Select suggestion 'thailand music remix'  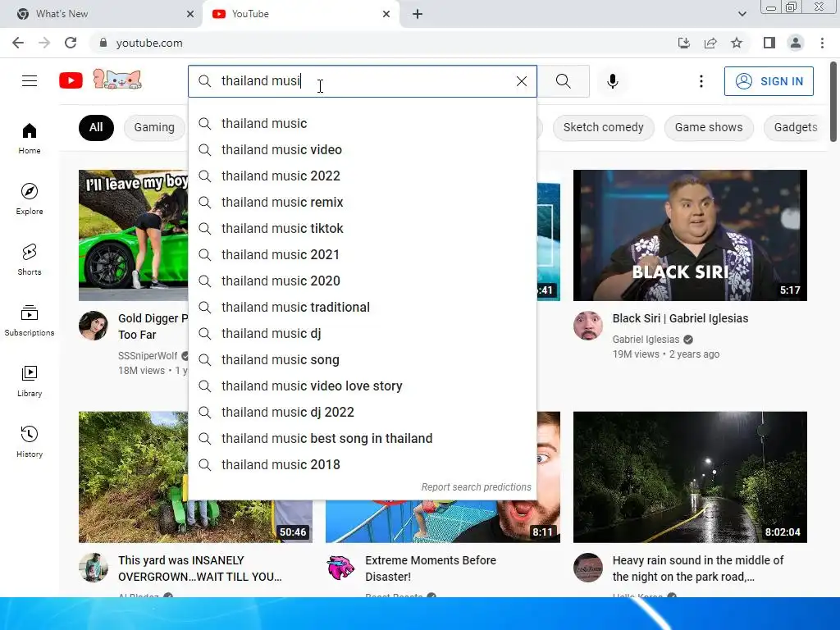point(363,202)
